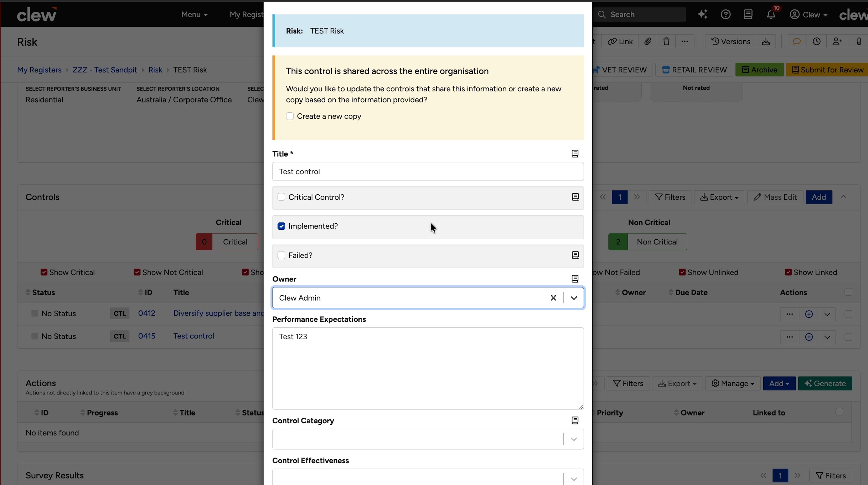Click the note icon beside the Title label
Viewport: 868px width, 485px height.
coord(575,154)
